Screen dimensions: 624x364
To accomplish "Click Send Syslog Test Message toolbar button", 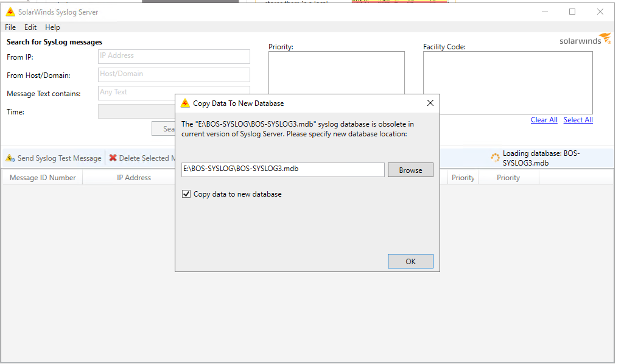I will pyautogui.click(x=54, y=158).
